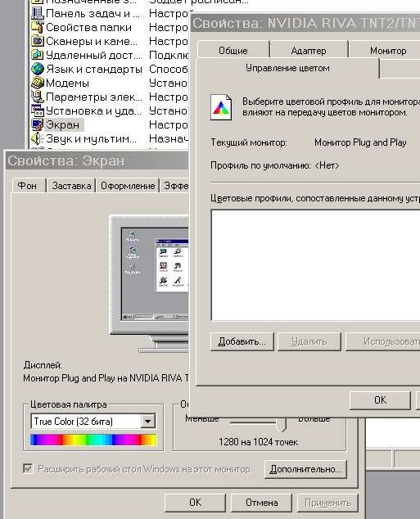420x519 pixels.
Task: Click the True Color (32 бита) combo box
Action: [x=93, y=422]
